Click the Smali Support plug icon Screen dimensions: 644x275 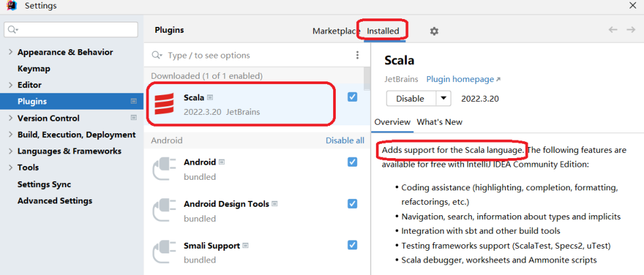(x=164, y=253)
